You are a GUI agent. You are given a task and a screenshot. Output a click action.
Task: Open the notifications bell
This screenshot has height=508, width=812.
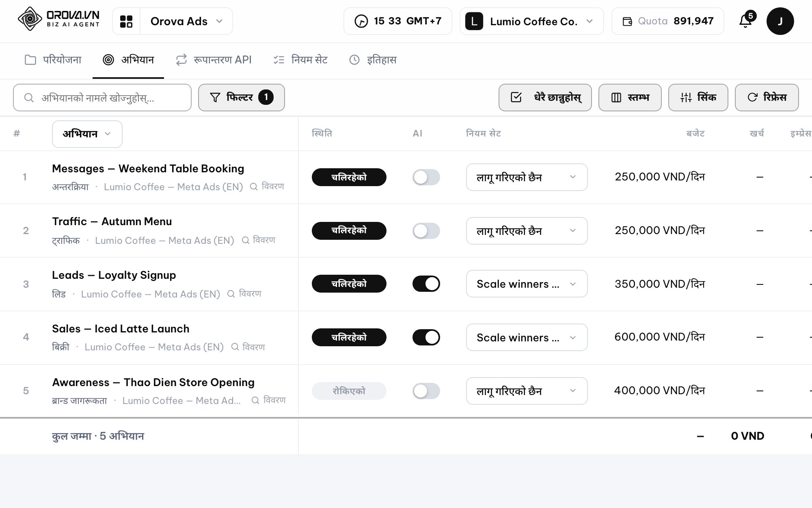tap(745, 21)
